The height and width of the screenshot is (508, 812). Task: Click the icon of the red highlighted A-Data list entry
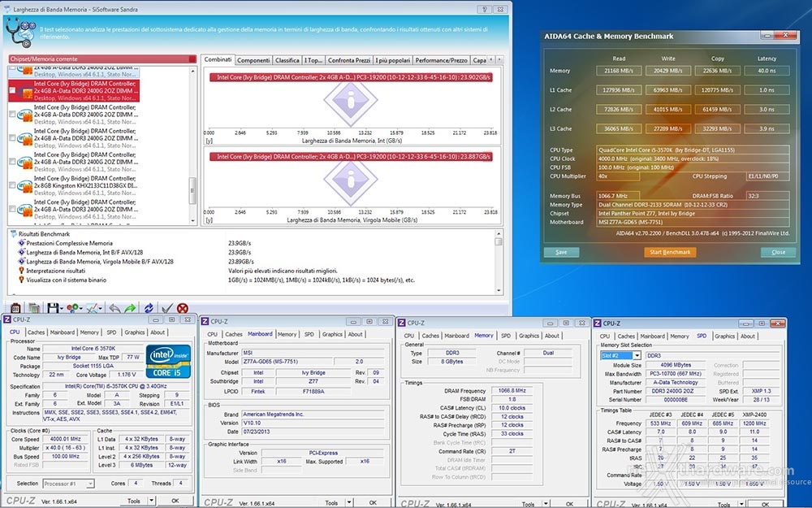[25, 91]
